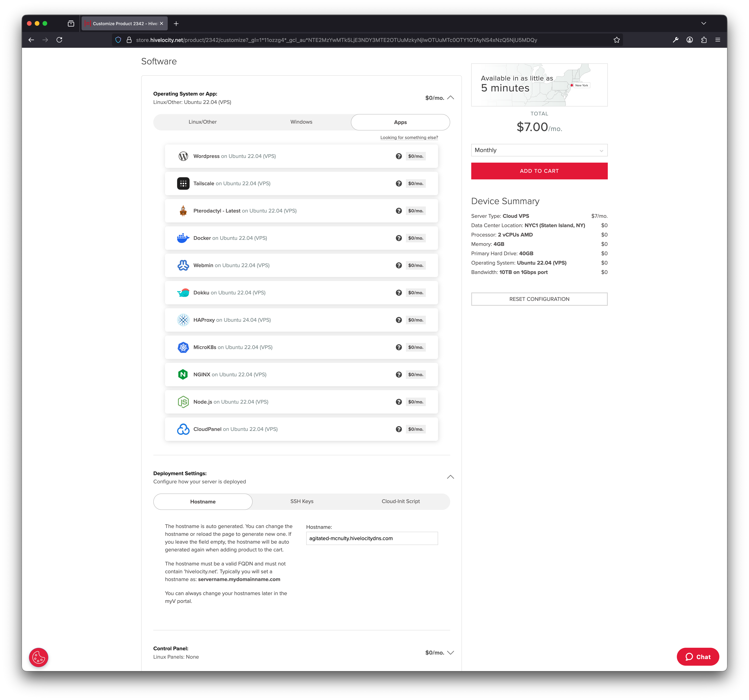
Task: Select MicroK8s on Ubuntu 22.04 option
Action: (x=301, y=347)
